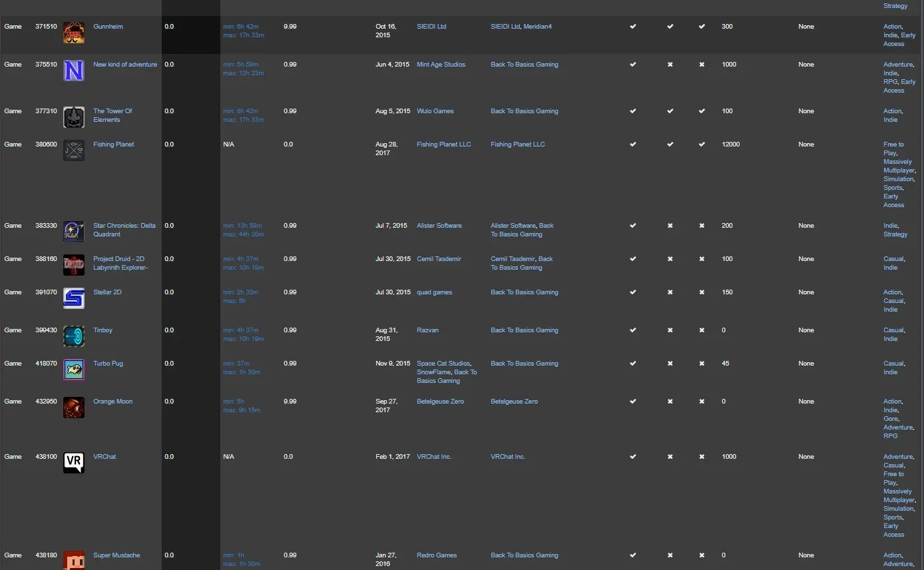Click Free to Play genre for Fishing Planet

[x=893, y=148]
